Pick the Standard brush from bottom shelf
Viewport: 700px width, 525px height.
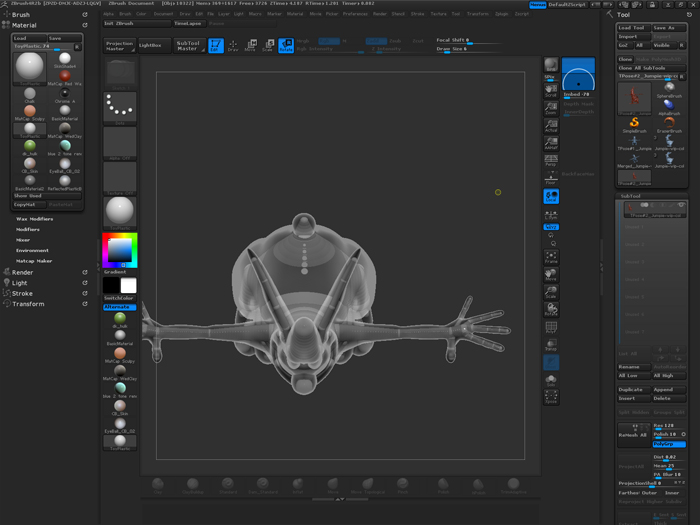[228, 486]
